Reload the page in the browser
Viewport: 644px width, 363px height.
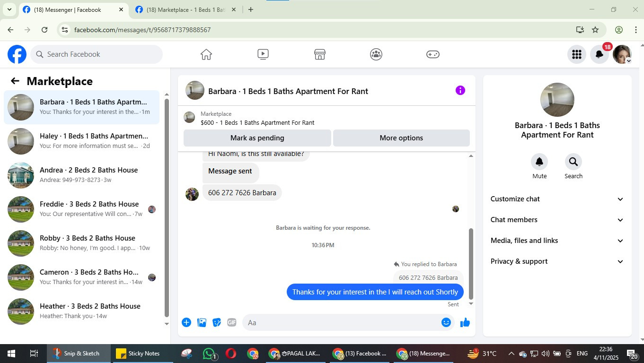[x=44, y=30]
